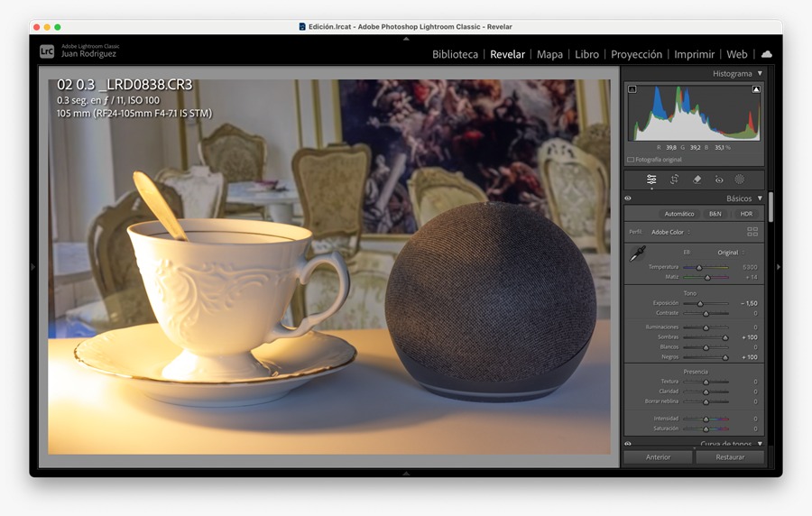Screen dimensions: 812x516
Task: Click the Exposición value -1,50
Action: coord(749,303)
